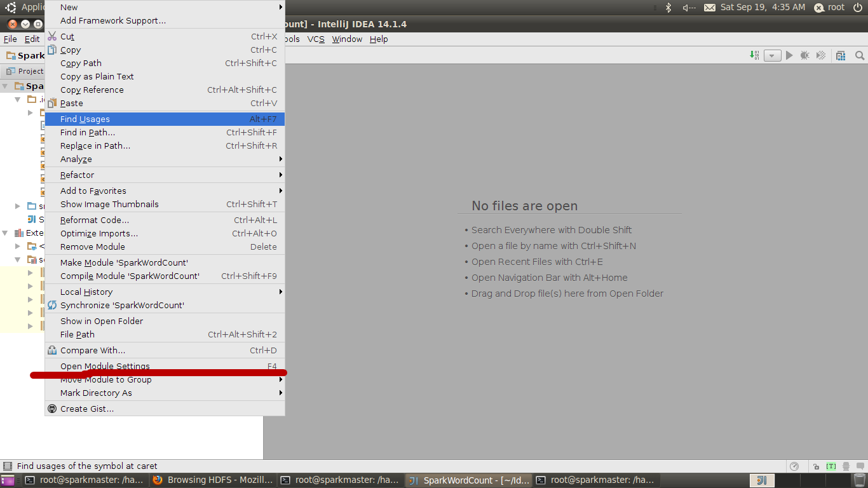Click the Ubuntu logo Applications icon
Image resolution: width=868 pixels, height=488 pixels.
[x=11, y=8]
